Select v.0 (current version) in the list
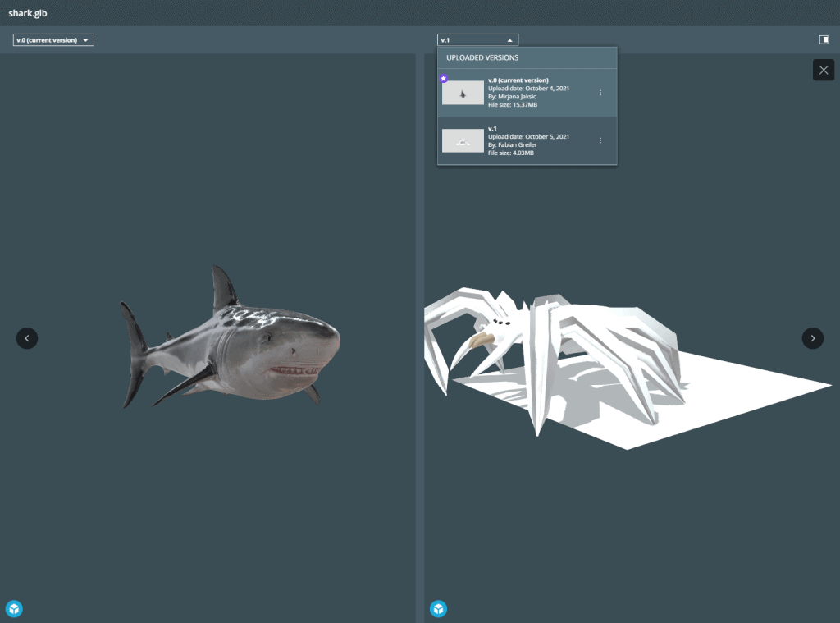 pyautogui.click(x=527, y=93)
